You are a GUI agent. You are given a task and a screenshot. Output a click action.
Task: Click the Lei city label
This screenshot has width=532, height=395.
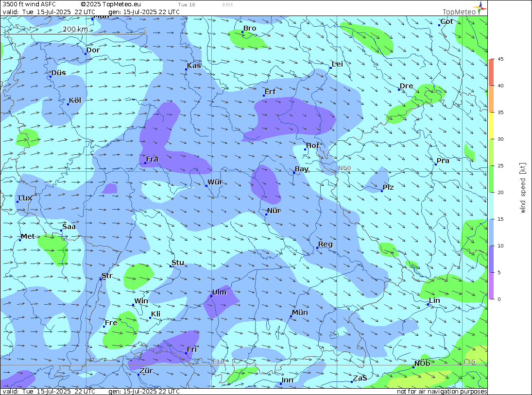click(x=337, y=65)
